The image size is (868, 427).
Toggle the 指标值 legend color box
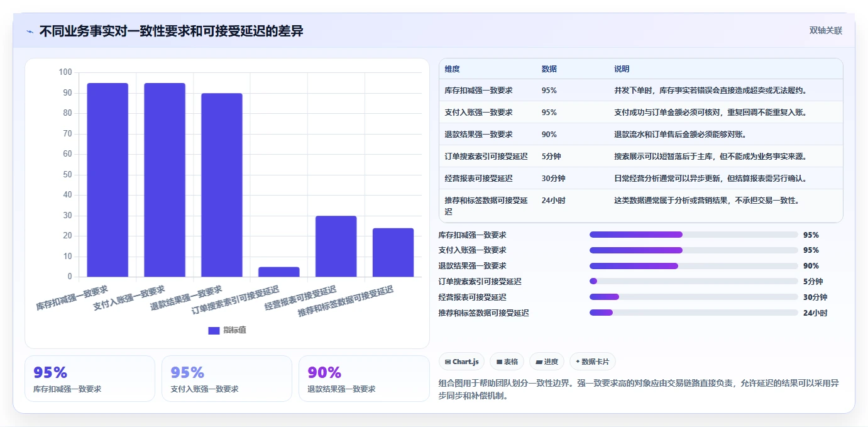214,330
